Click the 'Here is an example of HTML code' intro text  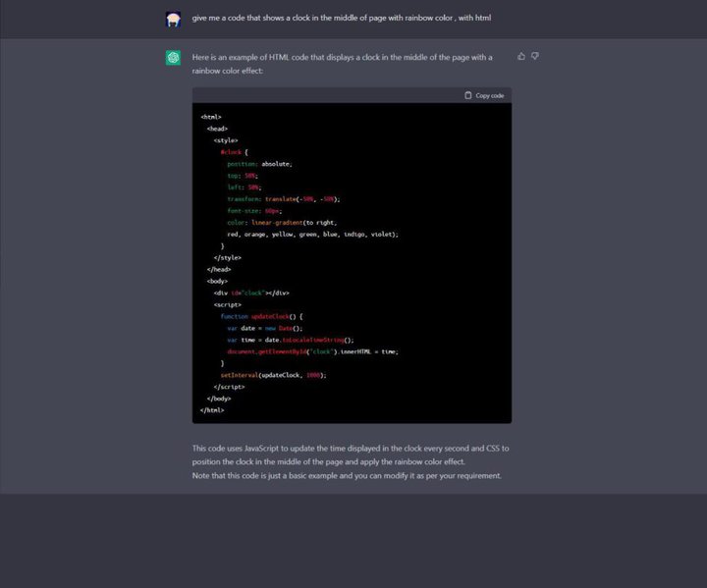click(343, 64)
